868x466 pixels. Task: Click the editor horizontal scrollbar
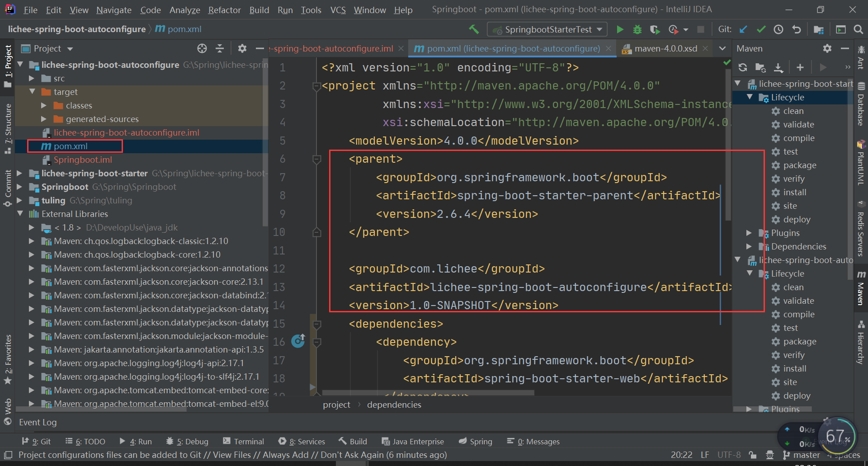[428, 393]
